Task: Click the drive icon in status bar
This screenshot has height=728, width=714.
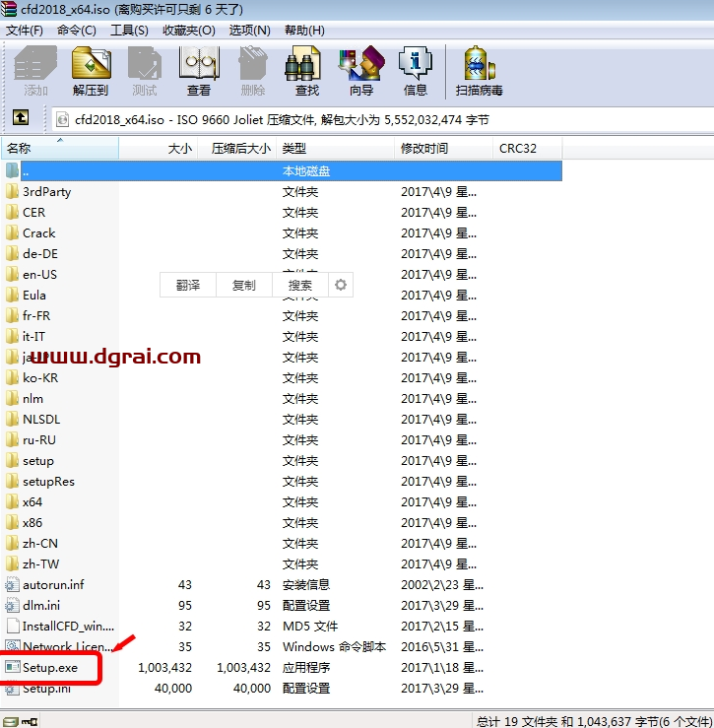Action: click(11, 722)
